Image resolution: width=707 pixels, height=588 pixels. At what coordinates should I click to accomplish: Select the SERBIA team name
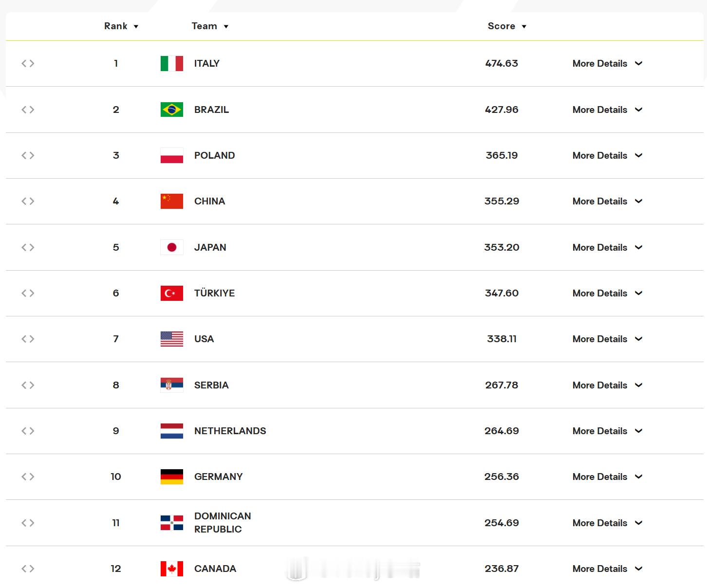211,385
